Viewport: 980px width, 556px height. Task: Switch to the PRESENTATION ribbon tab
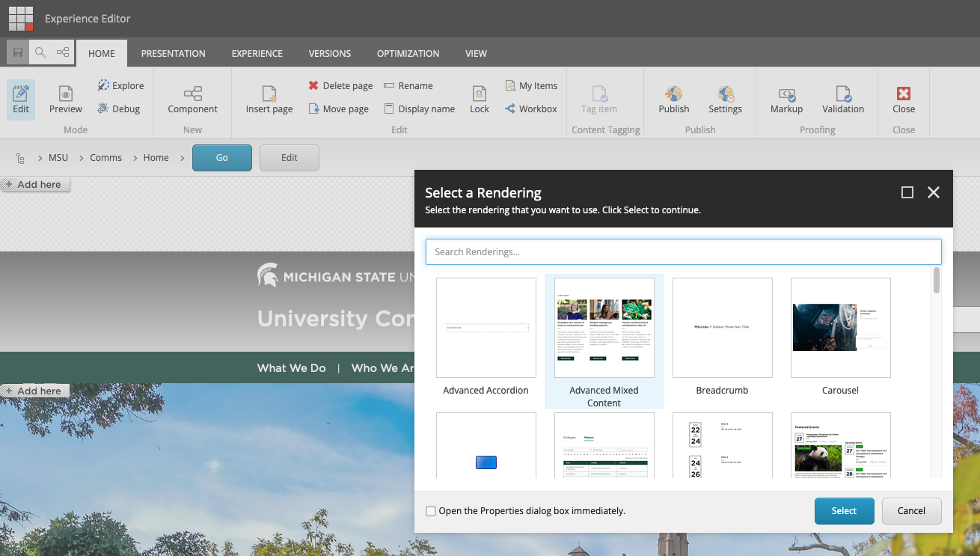click(173, 53)
